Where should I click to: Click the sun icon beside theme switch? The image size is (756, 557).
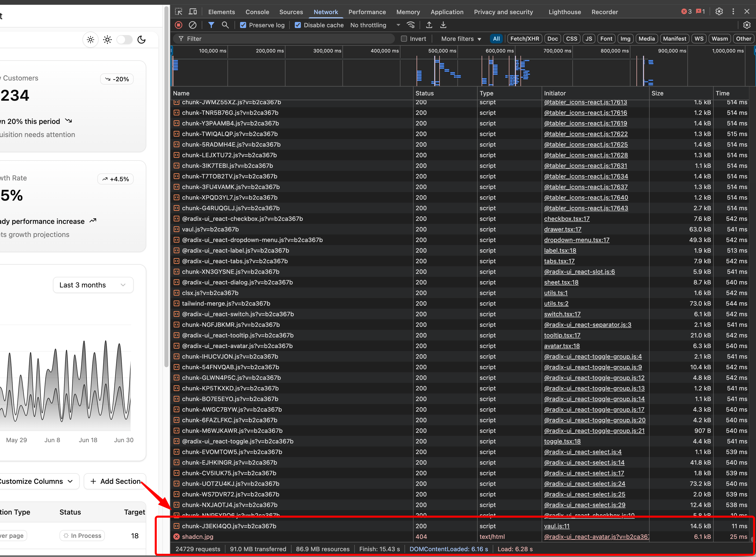[x=107, y=40]
